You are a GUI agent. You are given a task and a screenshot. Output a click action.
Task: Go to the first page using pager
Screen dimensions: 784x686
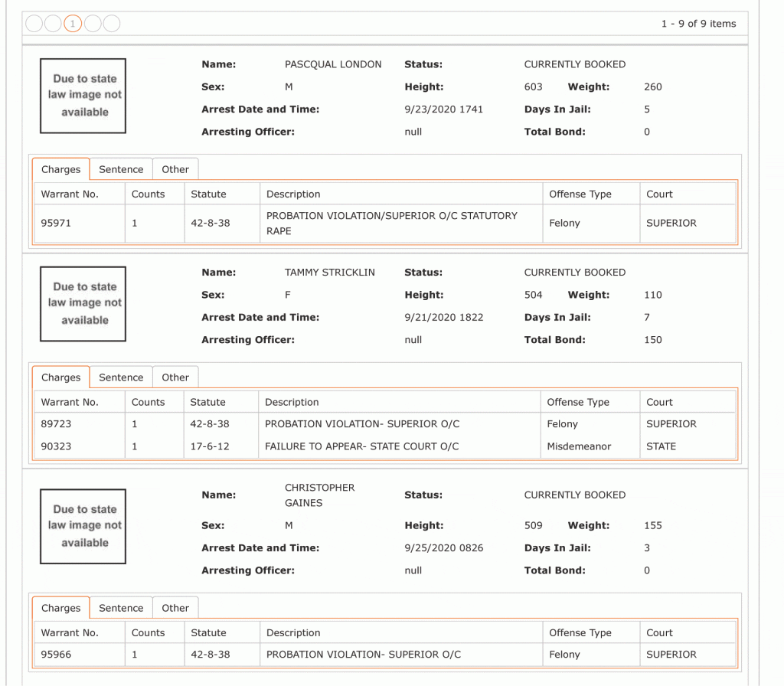click(34, 24)
